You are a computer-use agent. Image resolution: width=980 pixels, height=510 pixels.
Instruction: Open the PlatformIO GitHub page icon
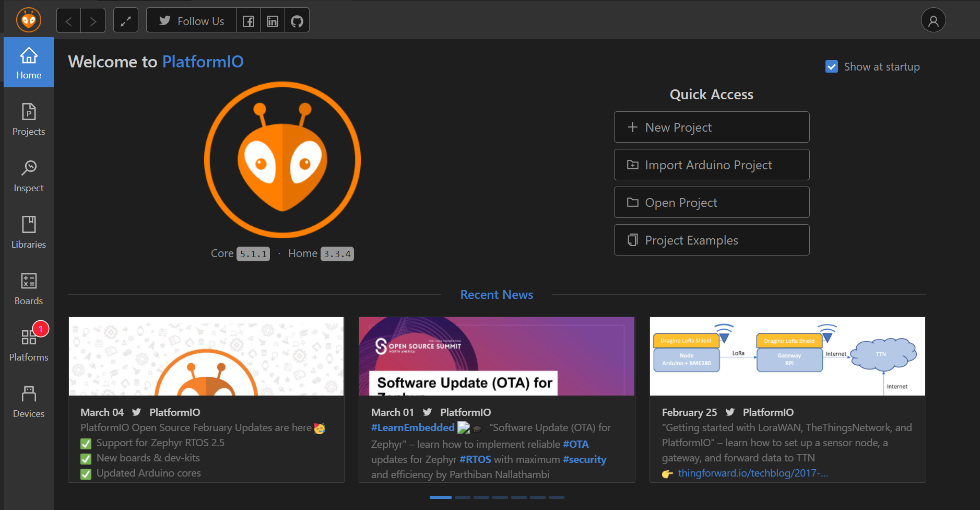pyautogui.click(x=297, y=21)
